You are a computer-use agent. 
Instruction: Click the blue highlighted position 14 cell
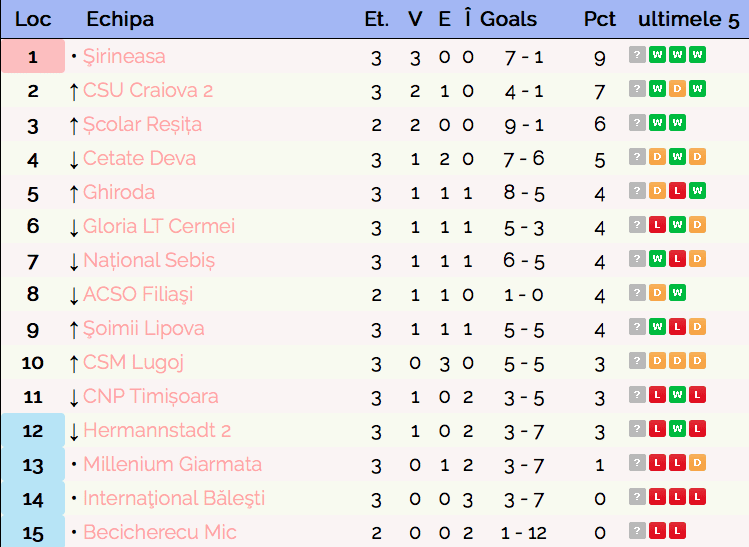tap(33, 499)
